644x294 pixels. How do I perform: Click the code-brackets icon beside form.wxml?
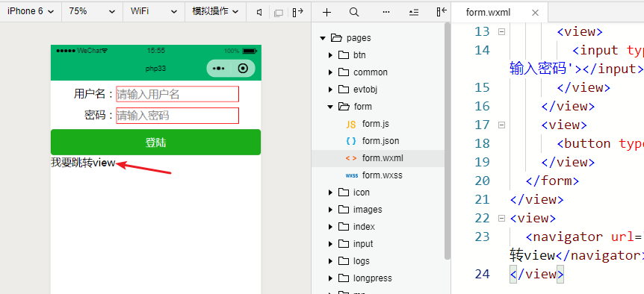[351, 158]
